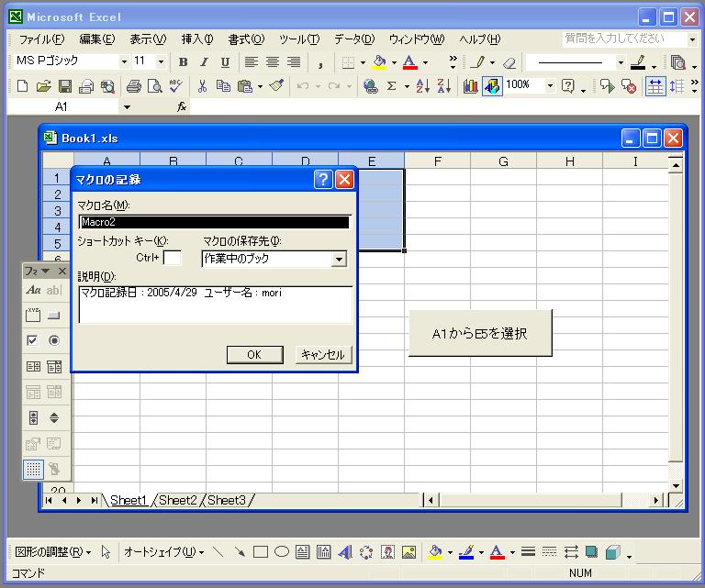Screen dimensions: 705x588
Task: Select the Label control in Forms toolbar
Action: click(x=33, y=290)
